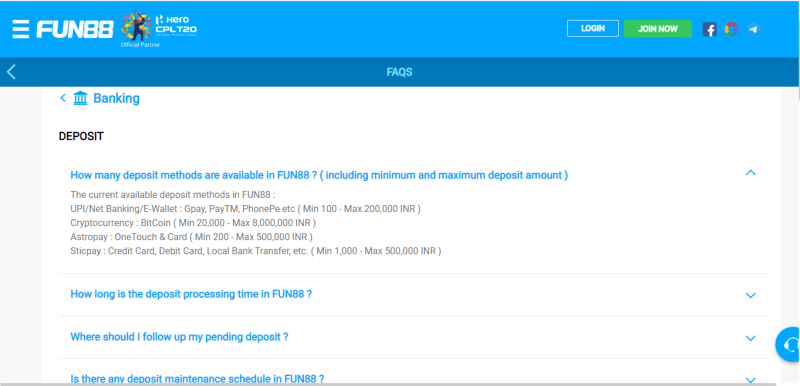Click the Cryptocurrency : BitCoin line
This screenshot has width=800, height=386.
click(x=193, y=223)
